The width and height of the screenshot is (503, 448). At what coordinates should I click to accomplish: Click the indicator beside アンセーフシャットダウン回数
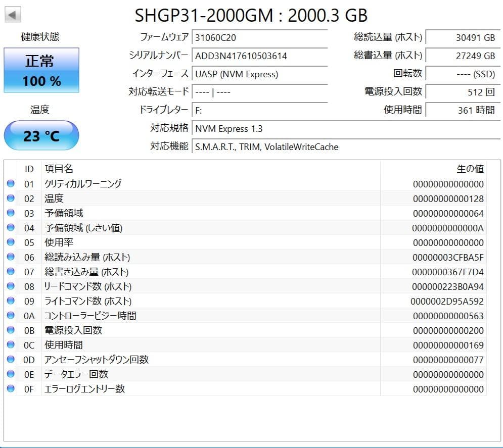point(11,360)
